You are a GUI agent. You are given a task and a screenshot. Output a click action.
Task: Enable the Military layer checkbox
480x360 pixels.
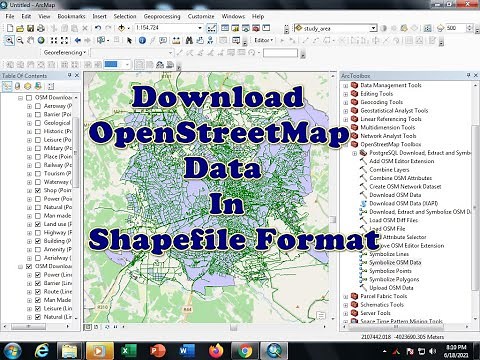38,148
